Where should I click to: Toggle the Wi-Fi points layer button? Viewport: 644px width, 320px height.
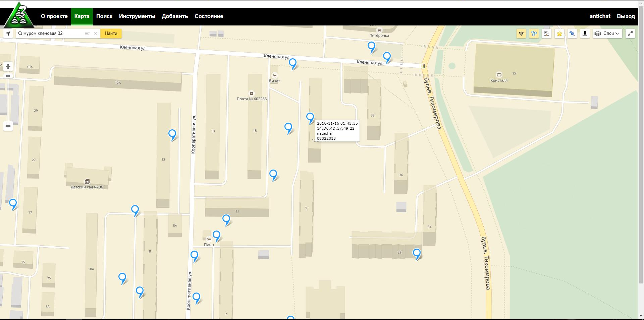(521, 34)
